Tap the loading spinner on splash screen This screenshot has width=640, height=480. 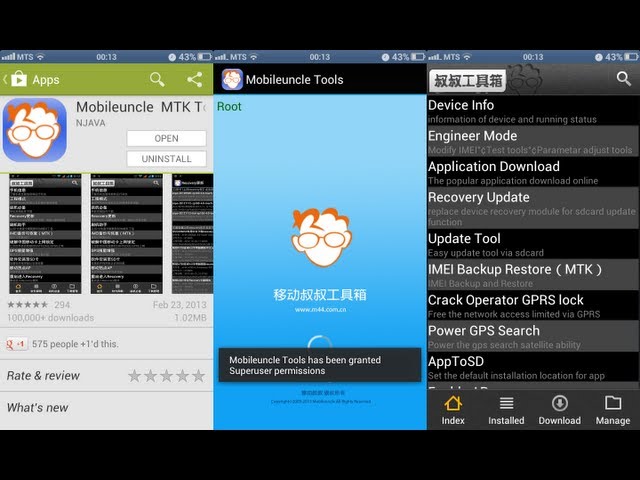320,342
